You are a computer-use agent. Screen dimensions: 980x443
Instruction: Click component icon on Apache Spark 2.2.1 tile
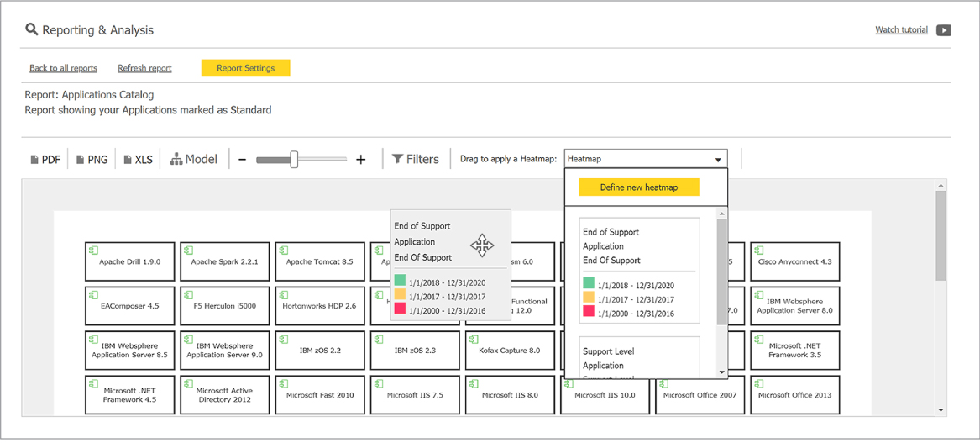[187, 250]
